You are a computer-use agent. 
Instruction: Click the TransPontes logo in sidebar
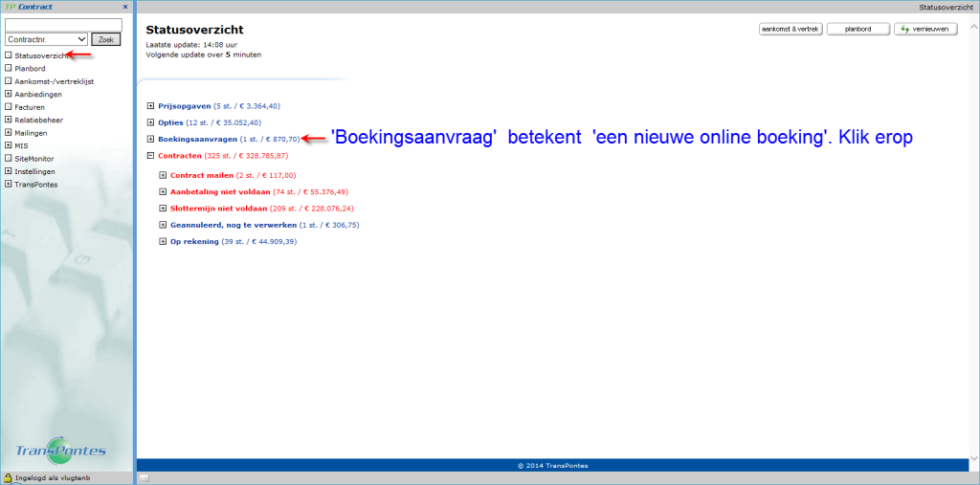pos(61,451)
